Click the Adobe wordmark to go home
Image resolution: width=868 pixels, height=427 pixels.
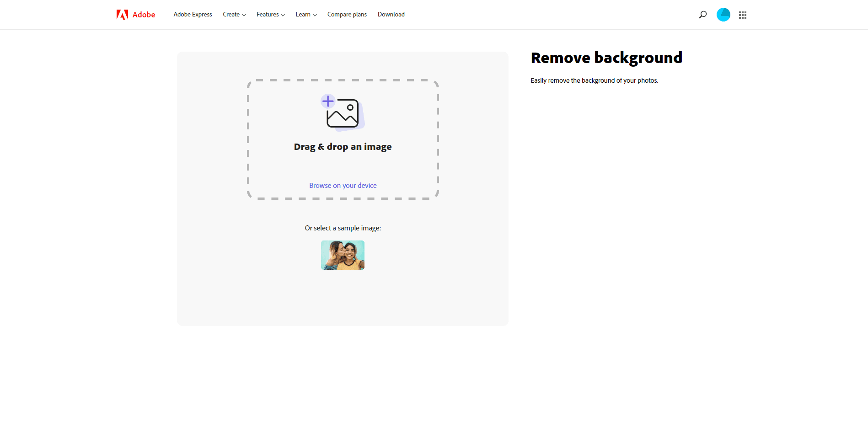[x=143, y=14]
